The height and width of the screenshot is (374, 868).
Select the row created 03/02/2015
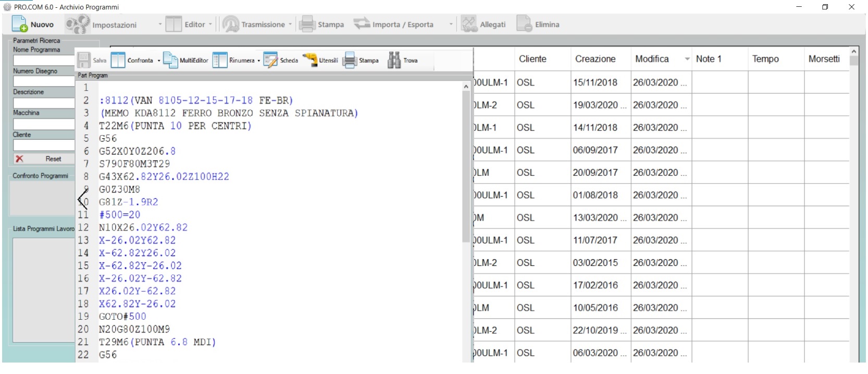pos(662,263)
